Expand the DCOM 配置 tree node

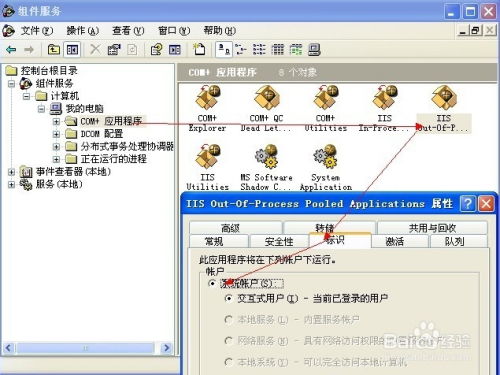56,134
